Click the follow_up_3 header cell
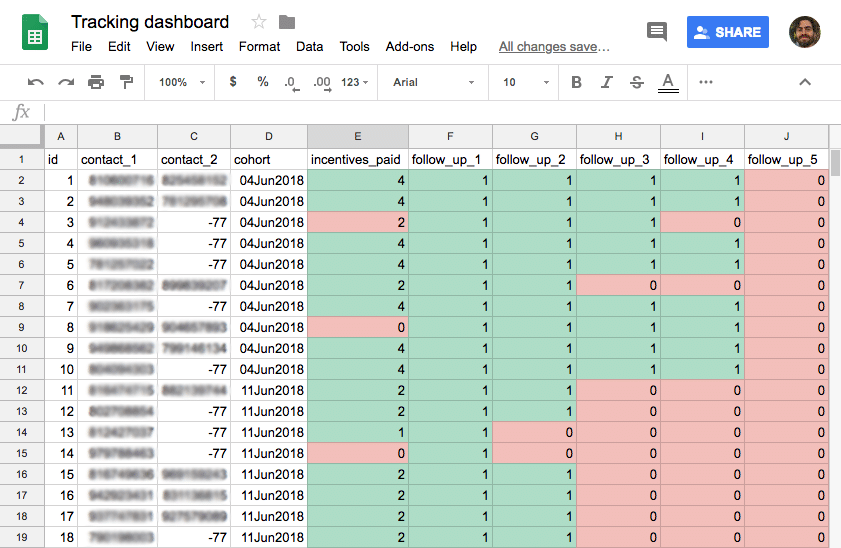Viewport: 841px width, 548px height. tap(618, 160)
